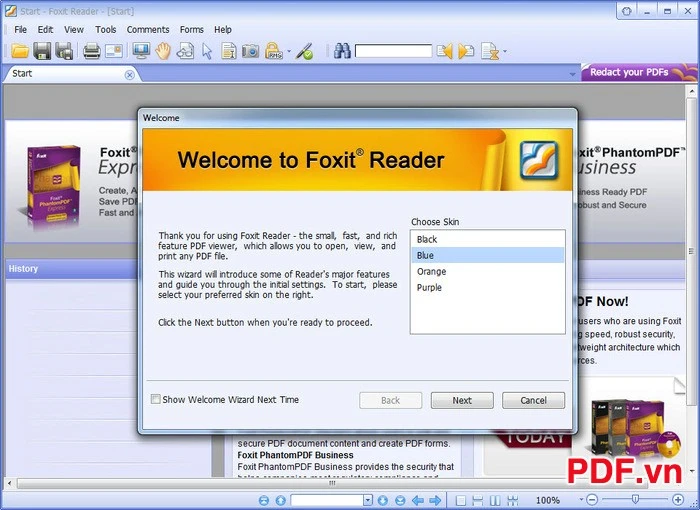Open the page number dropdown arrow
700x510 pixels.
[368, 500]
